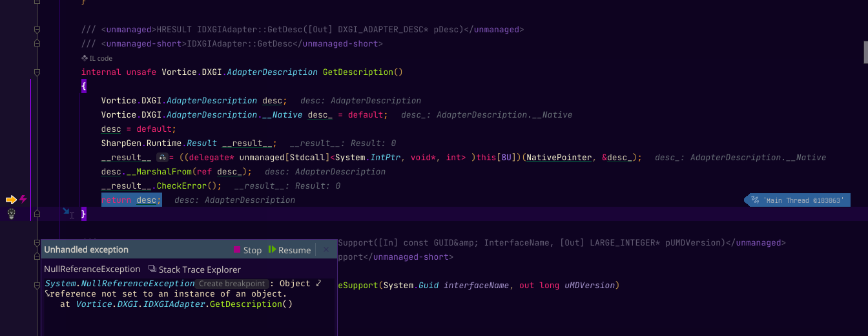Image resolution: width=868 pixels, height=336 pixels.
Task: Resume execution from the exception popup
Action: click(x=290, y=250)
